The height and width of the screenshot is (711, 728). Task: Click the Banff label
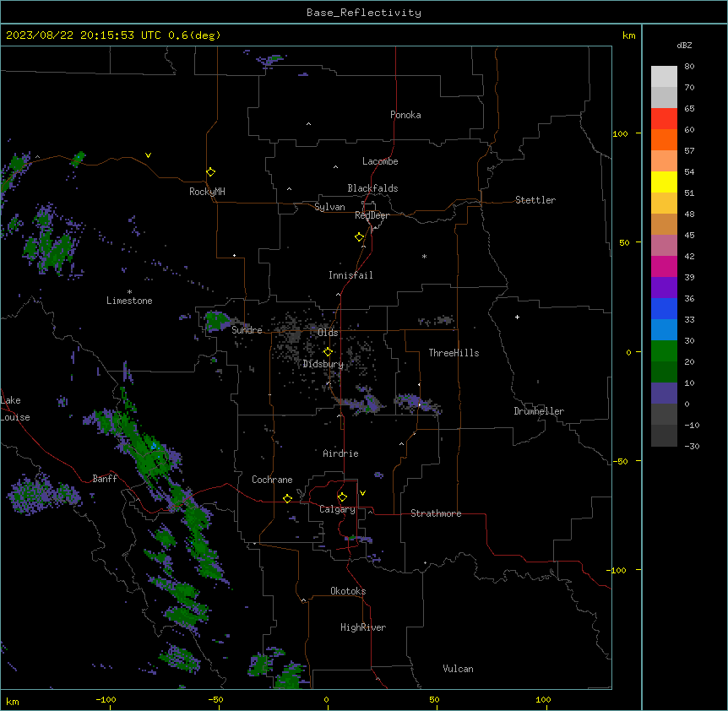pos(105,479)
